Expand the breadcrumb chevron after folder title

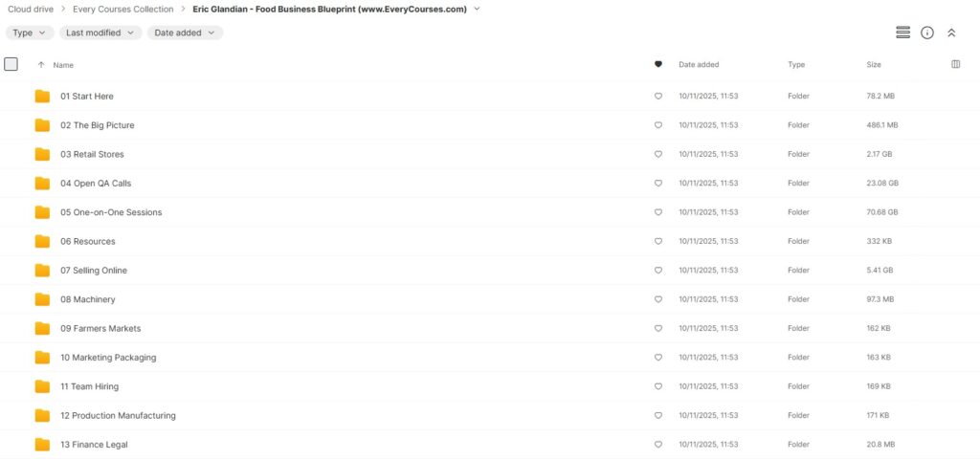[477, 9]
